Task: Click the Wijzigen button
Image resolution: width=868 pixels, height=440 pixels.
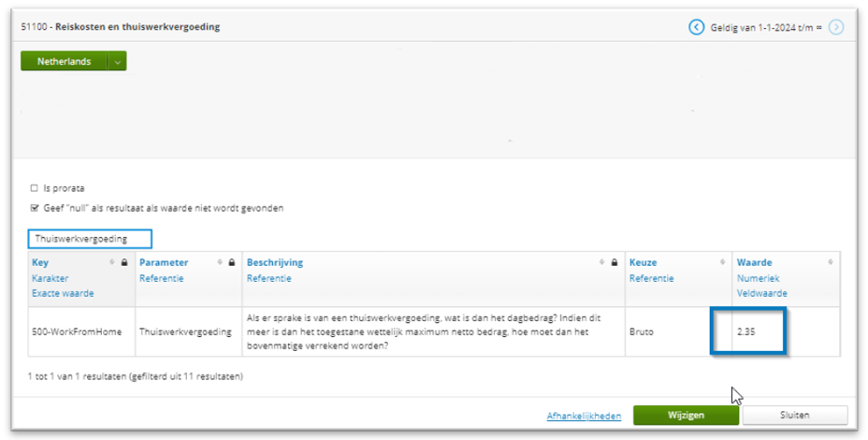Action: (686, 415)
